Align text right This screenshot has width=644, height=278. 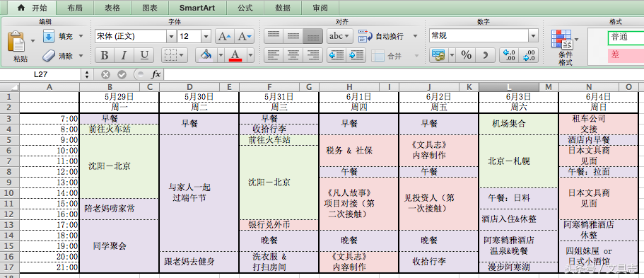313,55
